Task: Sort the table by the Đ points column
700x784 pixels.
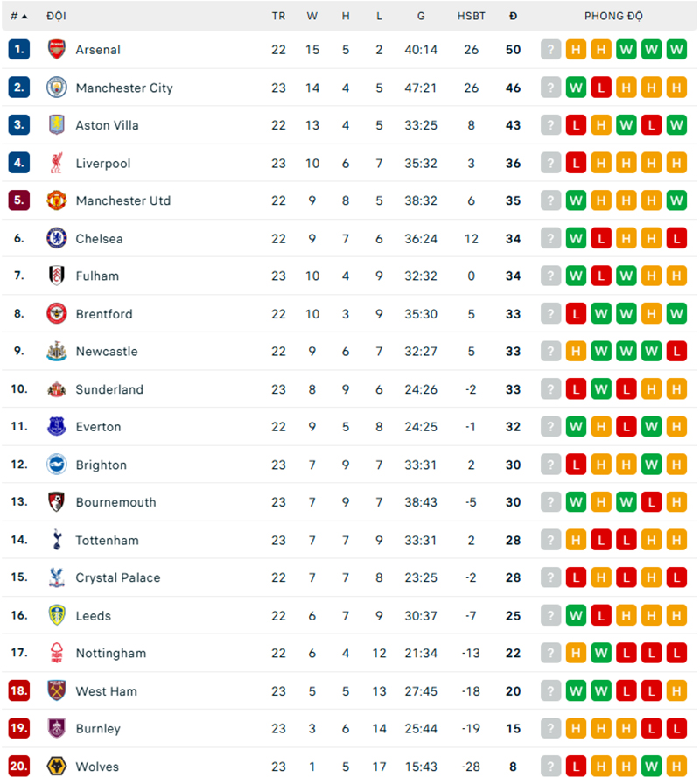Action: 514,16
